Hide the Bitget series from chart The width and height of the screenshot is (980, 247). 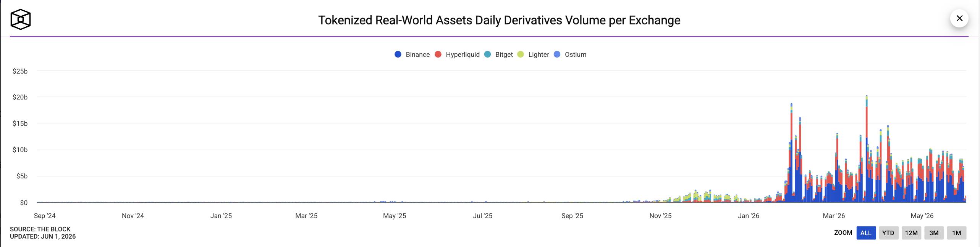pyautogui.click(x=498, y=55)
